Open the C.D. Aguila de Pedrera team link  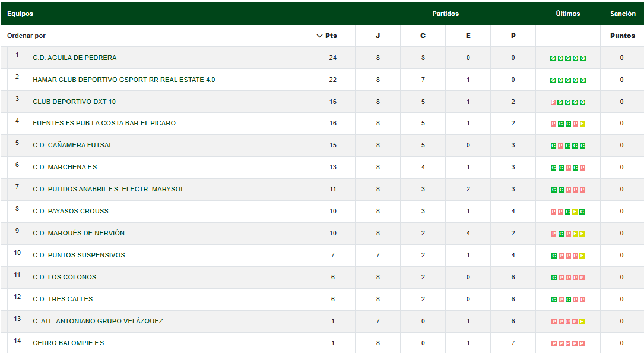point(74,58)
